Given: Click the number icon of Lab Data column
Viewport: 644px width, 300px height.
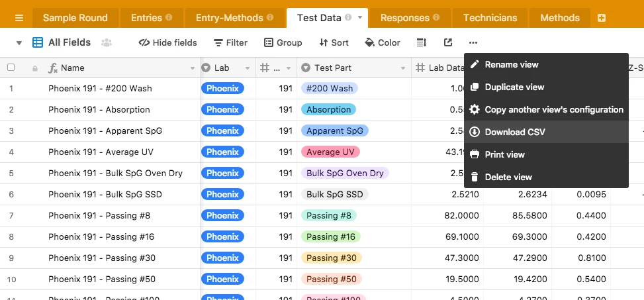Looking at the screenshot, I should [420, 68].
